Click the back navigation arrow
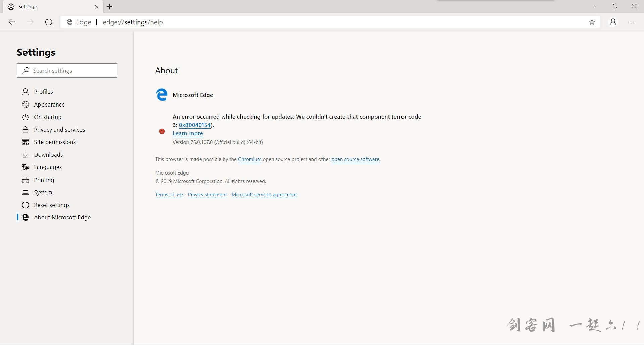644x345 pixels. pyautogui.click(x=12, y=22)
